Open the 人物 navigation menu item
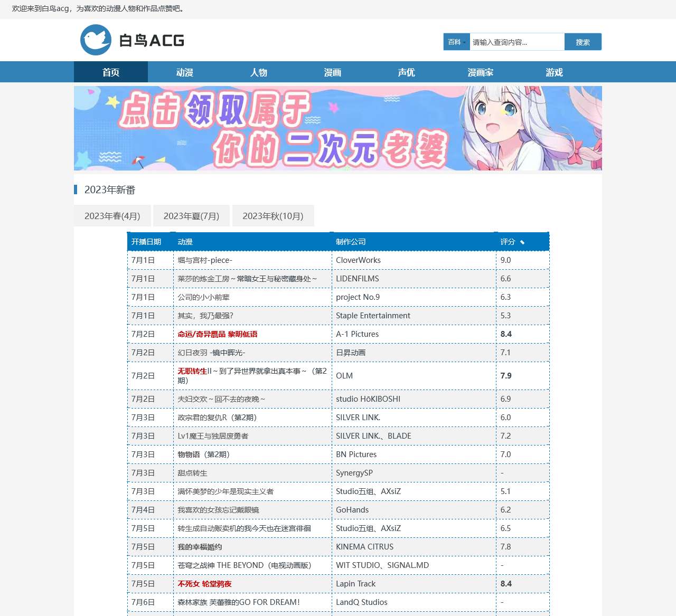Screen dimensions: 676x616 tap(259, 72)
